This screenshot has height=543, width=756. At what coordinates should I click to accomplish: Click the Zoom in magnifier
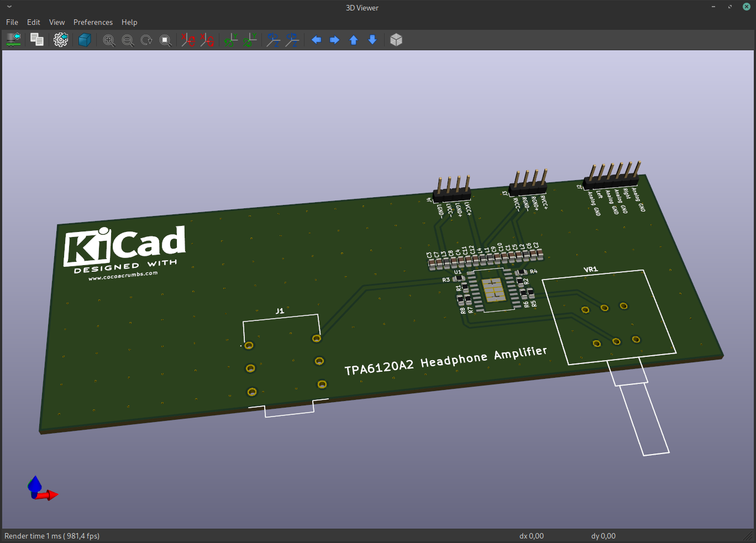(x=109, y=40)
